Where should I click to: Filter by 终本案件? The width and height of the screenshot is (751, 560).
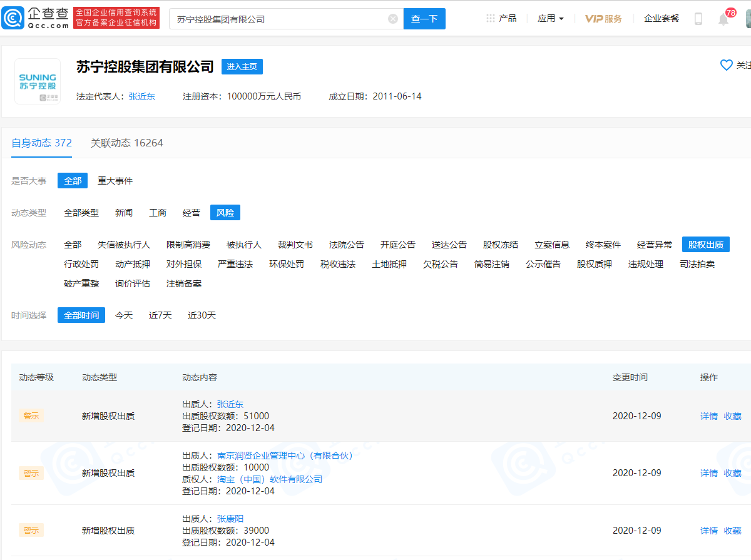coord(603,245)
